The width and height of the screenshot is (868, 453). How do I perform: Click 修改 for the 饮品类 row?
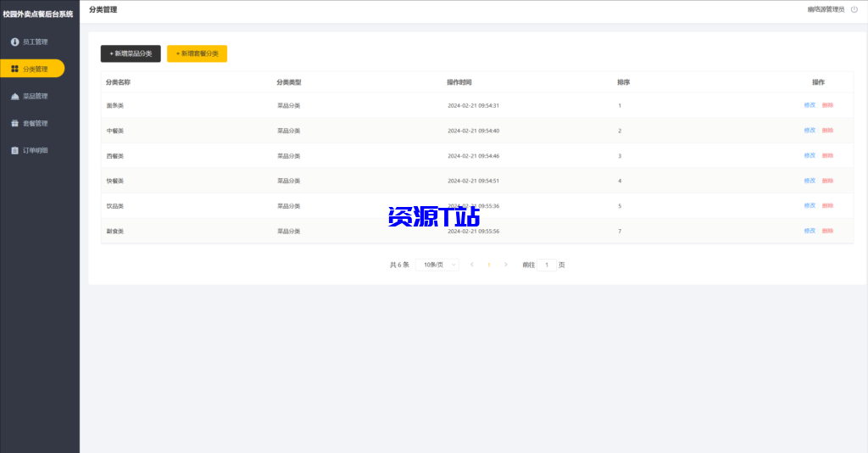point(810,205)
